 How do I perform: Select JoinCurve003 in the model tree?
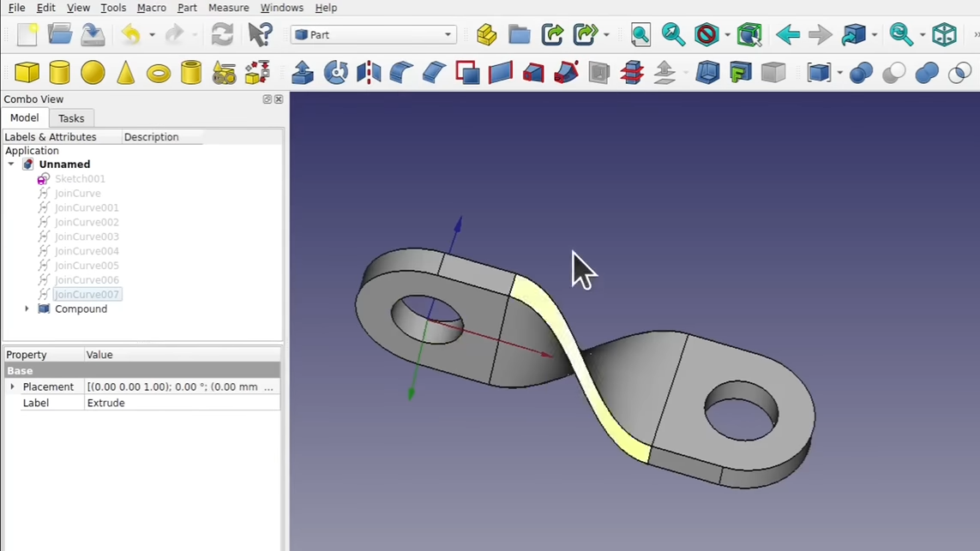click(x=87, y=237)
